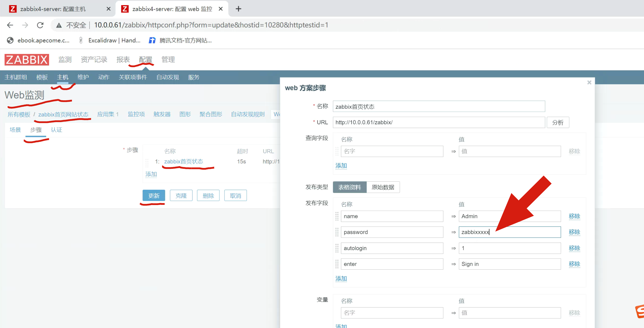Select 原始数据 post type
The image size is (644, 328).
(x=382, y=187)
